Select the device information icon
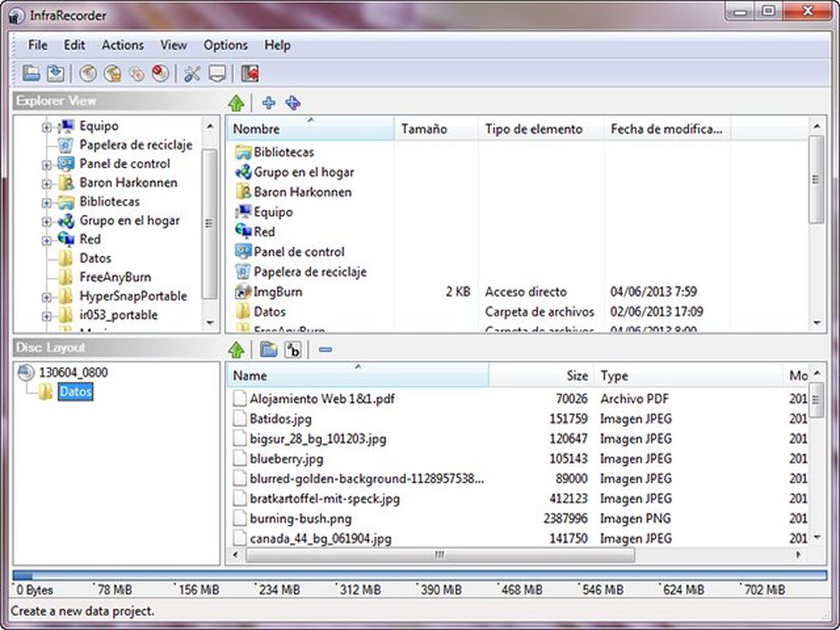Screen dimensions: 840x630 [216, 73]
